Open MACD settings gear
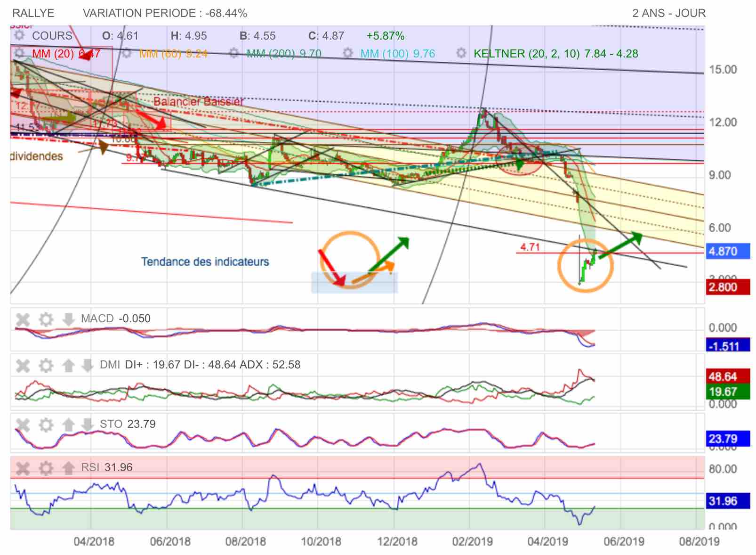The width and height of the screenshot is (756, 555). tap(46, 319)
